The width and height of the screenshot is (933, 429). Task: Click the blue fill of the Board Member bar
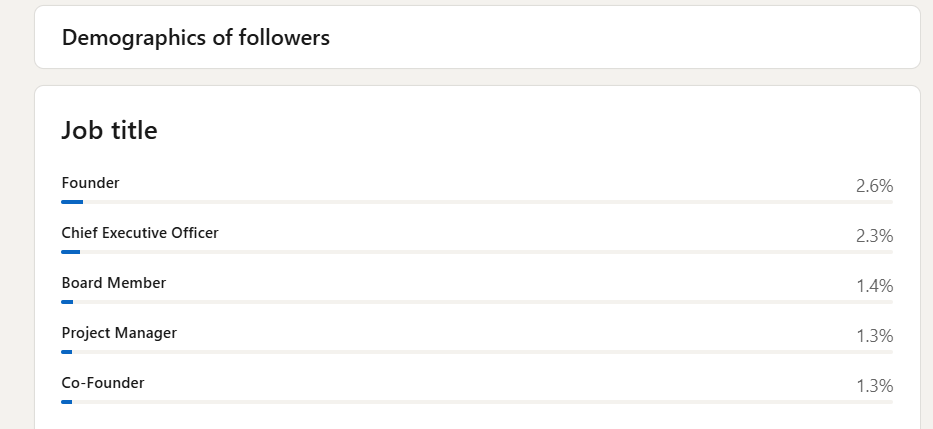(67, 302)
